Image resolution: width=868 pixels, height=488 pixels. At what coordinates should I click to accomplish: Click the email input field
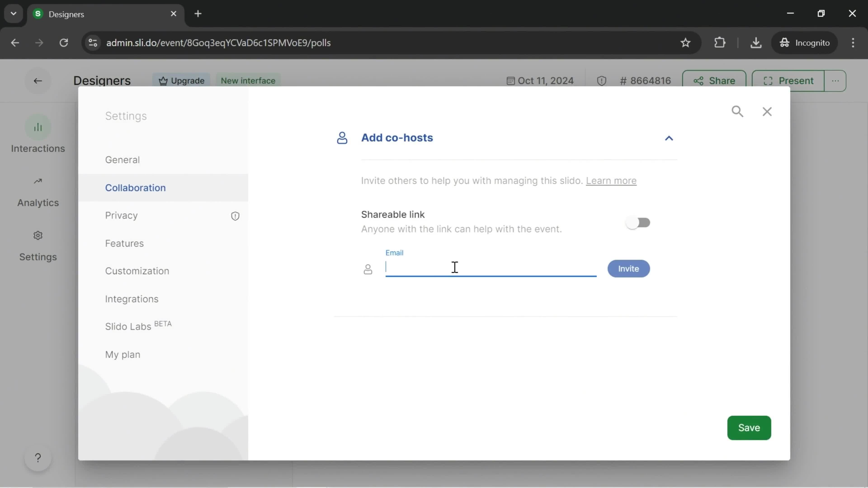(490, 268)
